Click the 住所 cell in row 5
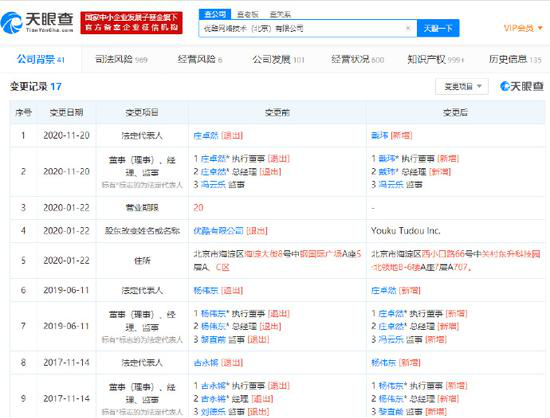This screenshot has height=418, width=550. pyautogui.click(x=142, y=261)
